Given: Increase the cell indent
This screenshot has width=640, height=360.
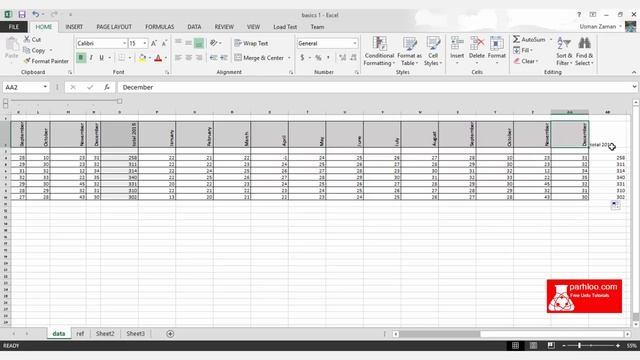Looking at the screenshot, I should tap(224, 58).
